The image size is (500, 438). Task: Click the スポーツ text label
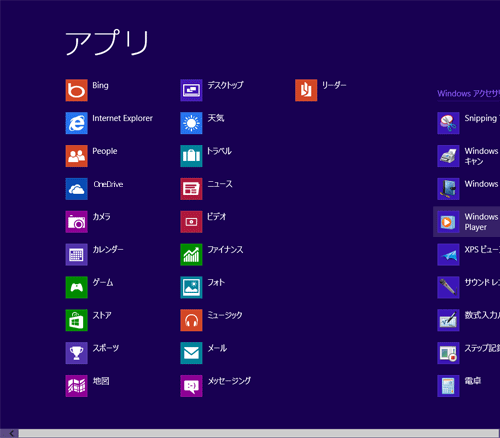pos(106,348)
